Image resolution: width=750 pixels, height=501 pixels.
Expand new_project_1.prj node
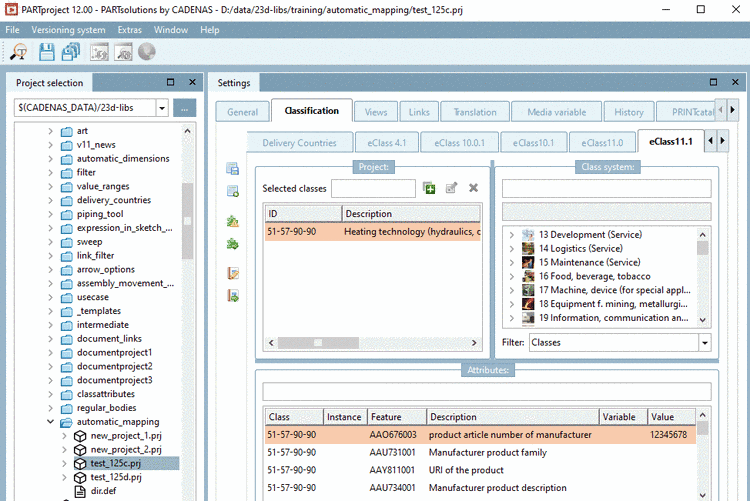point(64,436)
